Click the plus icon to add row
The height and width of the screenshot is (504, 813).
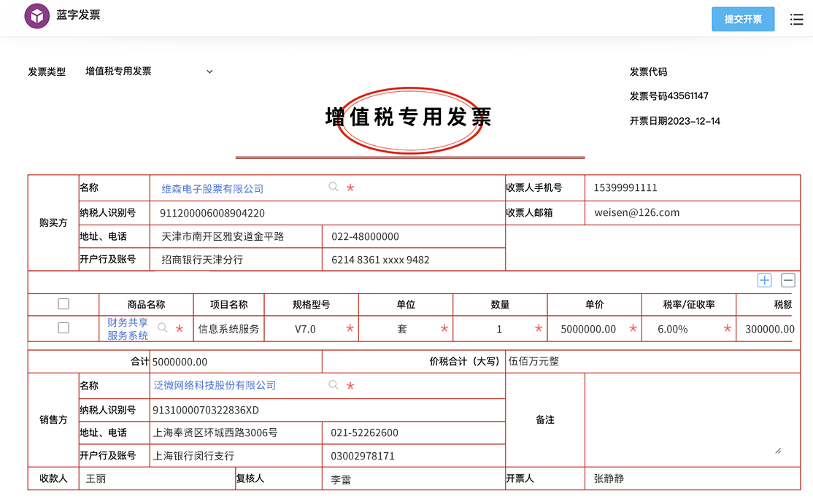tap(764, 280)
